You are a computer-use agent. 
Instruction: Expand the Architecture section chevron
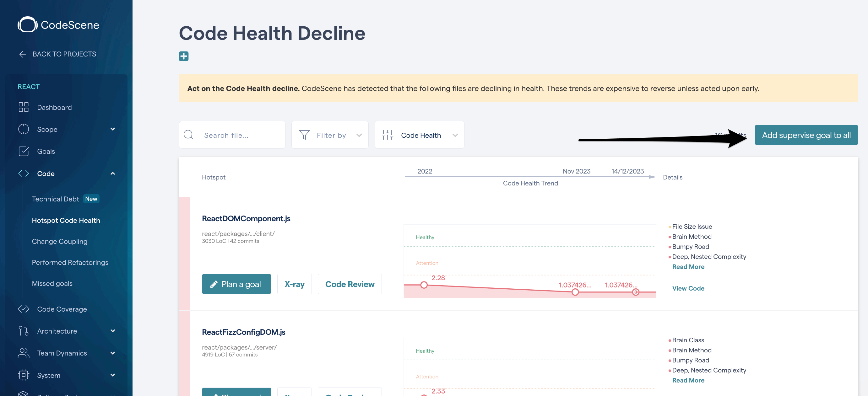coord(112,331)
